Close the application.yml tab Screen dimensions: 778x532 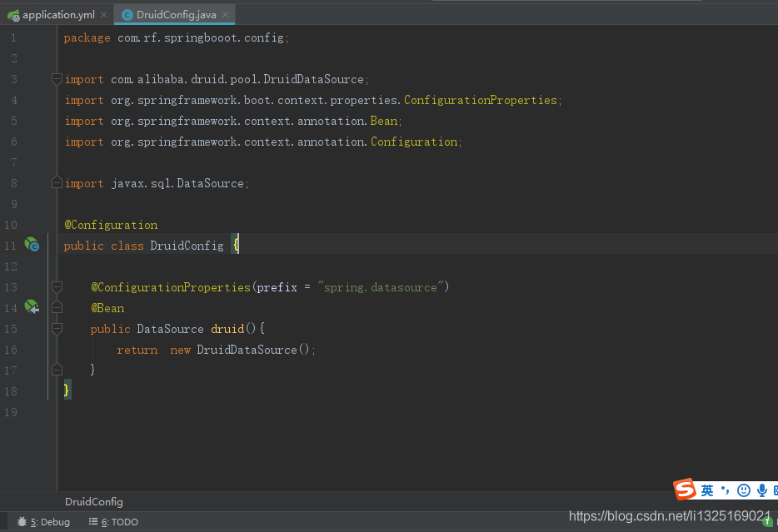coord(104,14)
